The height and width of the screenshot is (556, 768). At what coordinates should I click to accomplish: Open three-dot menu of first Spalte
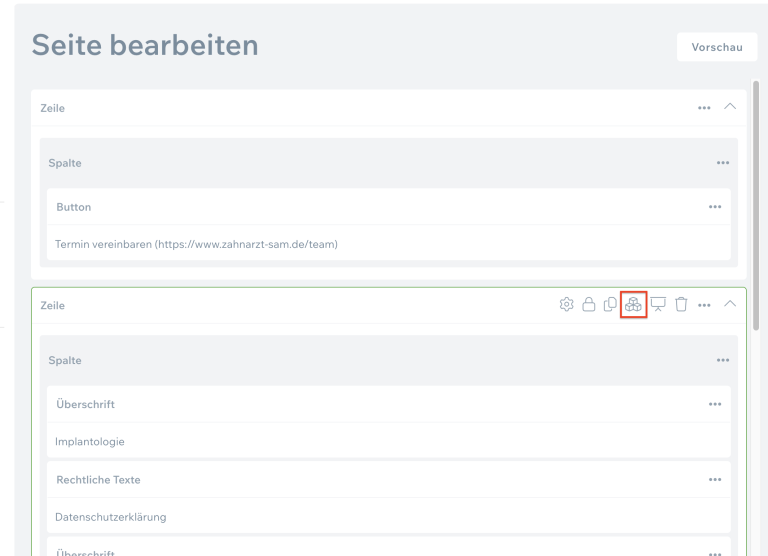click(x=723, y=163)
